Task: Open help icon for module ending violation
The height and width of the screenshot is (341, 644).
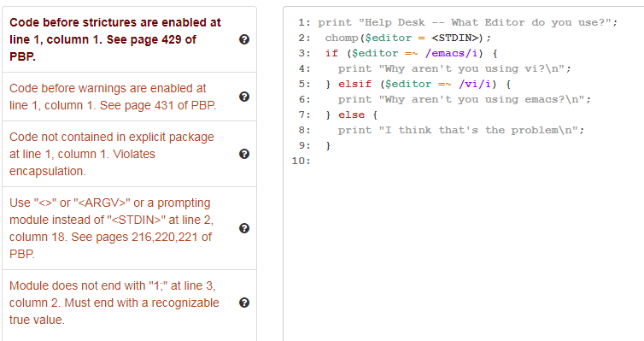Action: coord(244,303)
